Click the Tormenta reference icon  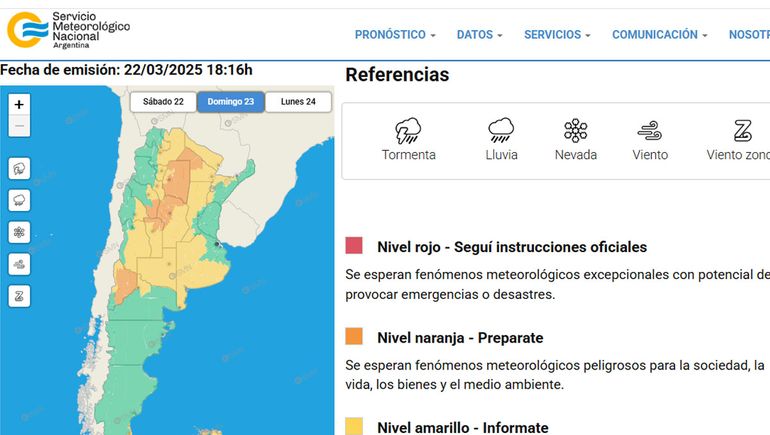tap(408, 131)
